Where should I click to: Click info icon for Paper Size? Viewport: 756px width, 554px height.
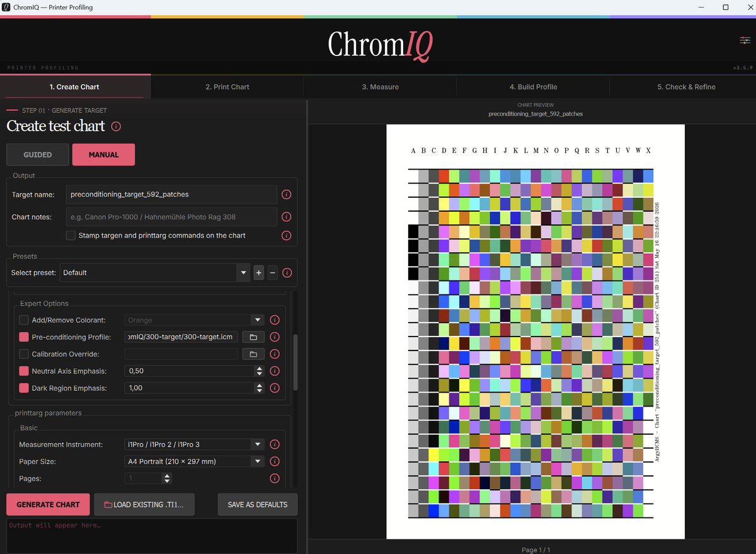pos(275,461)
